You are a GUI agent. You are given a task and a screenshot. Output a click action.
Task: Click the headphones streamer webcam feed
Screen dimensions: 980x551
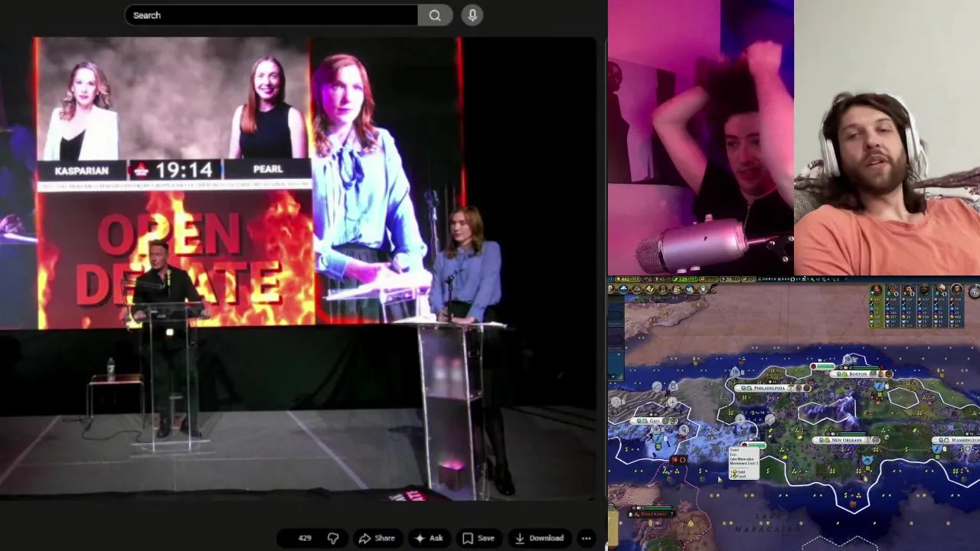(x=887, y=138)
